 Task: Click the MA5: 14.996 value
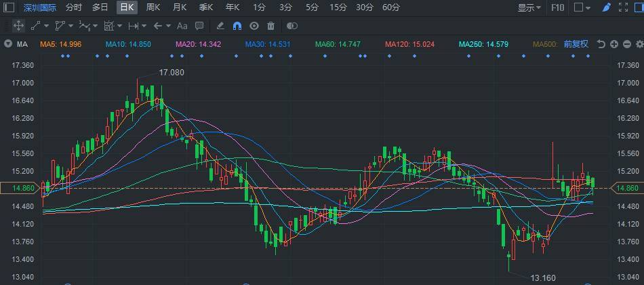(61, 44)
